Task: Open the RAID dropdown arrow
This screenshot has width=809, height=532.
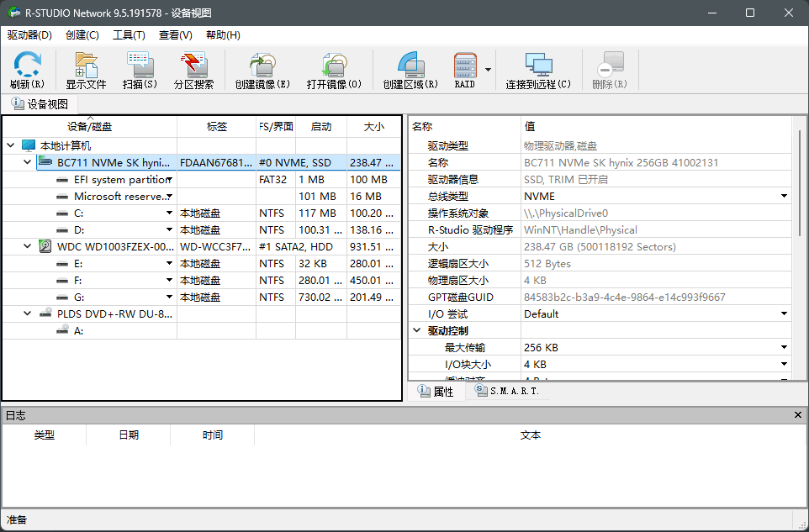Action: click(488, 70)
